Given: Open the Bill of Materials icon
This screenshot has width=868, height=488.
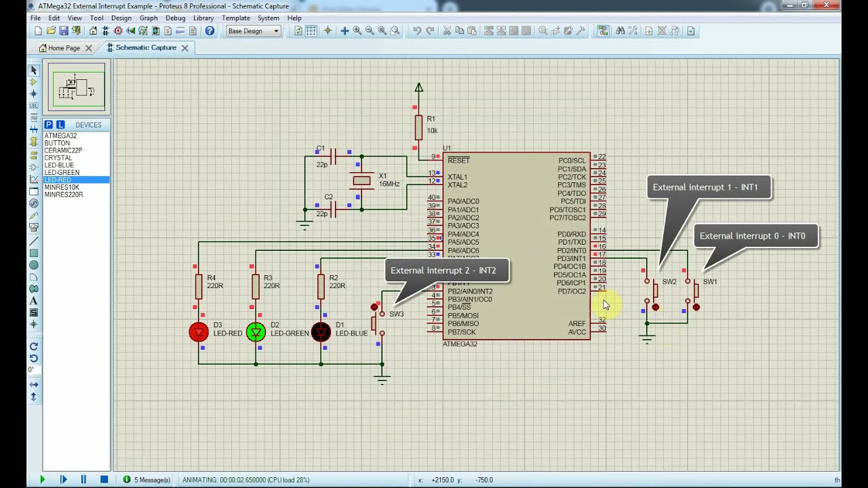Looking at the screenshot, I should click(168, 31).
